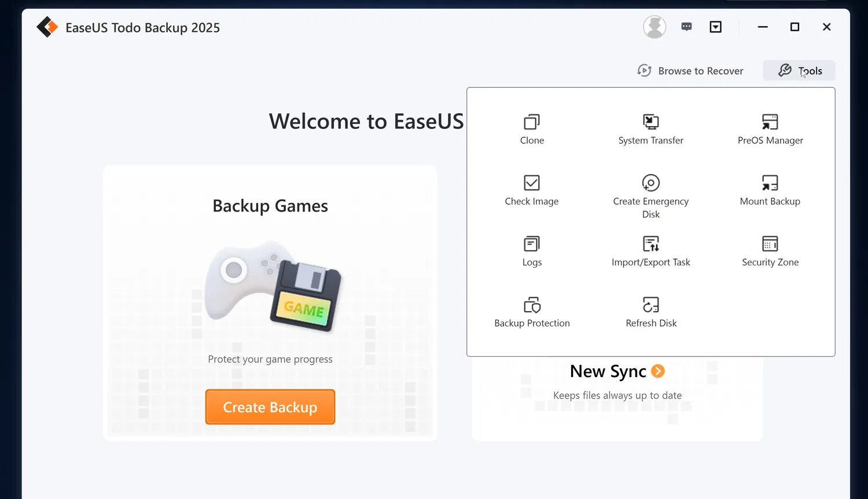Screen dimensions: 868x499
Task: Choose the Import/Export Task label
Action: point(651,263)
